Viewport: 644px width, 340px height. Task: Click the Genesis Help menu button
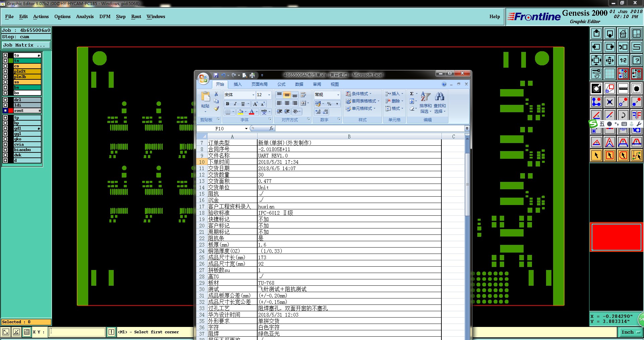coord(494,16)
